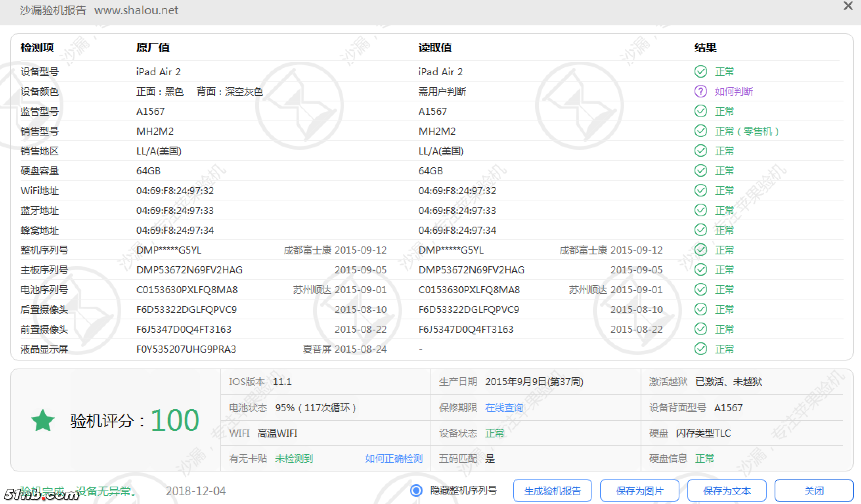Image resolution: width=861 pixels, height=504 pixels.
Task: Click the green star score icon
Action: pyautogui.click(x=42, y=420)
